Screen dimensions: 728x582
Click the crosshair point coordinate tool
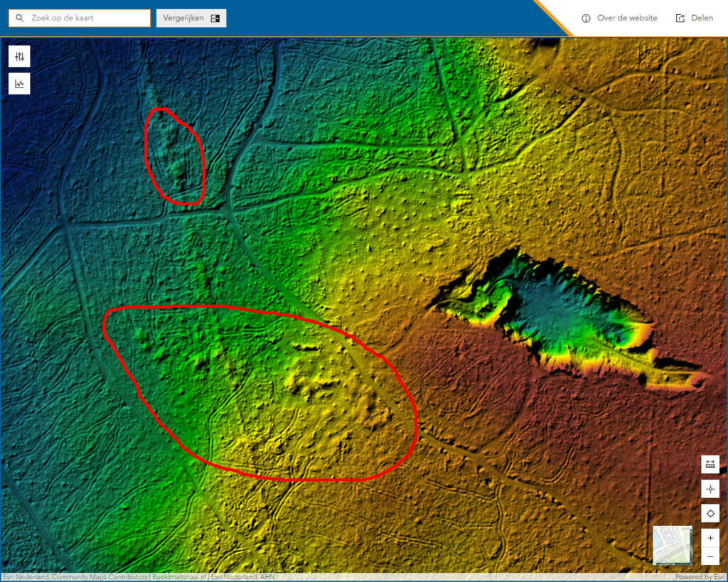[710, 489]
